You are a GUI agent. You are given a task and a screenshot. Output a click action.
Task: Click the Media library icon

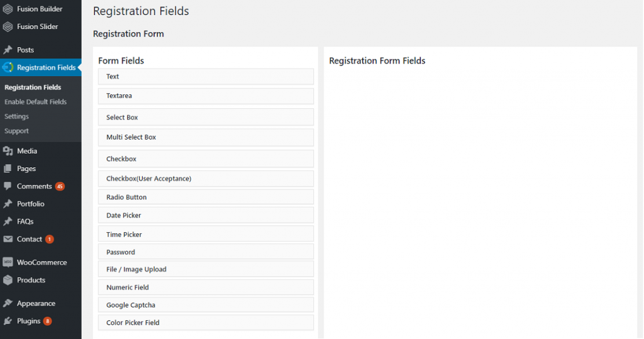[8, 151]
